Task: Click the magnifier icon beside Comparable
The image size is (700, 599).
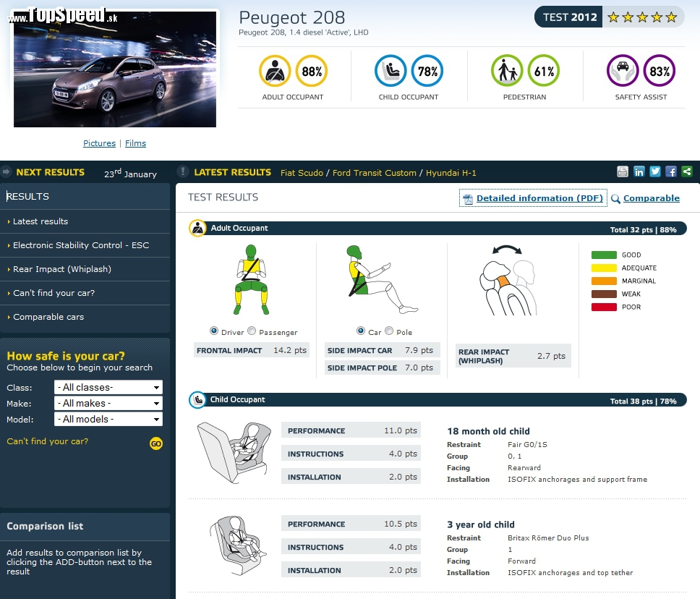Action: (x=615, y=199)
